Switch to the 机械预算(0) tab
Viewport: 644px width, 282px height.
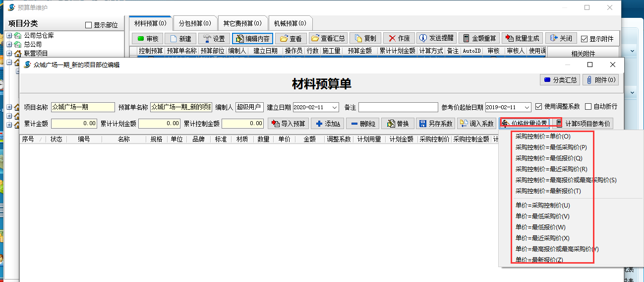pyautogui.click(x=290, y=23)
